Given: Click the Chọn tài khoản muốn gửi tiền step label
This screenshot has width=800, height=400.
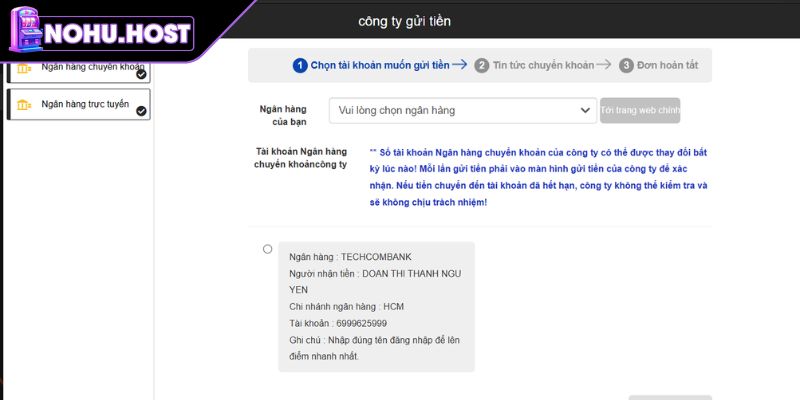Looking at the screenshot, I should click(x=379, y=65).
